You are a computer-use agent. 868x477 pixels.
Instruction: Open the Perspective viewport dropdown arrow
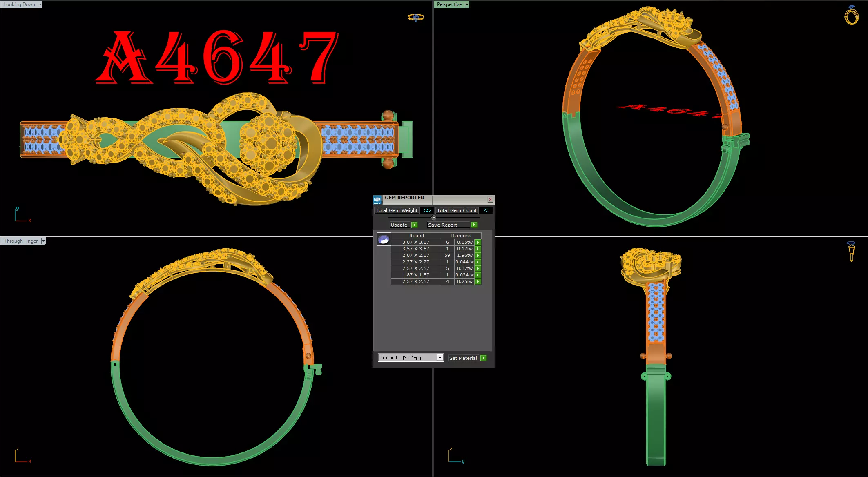coord(467,4)
